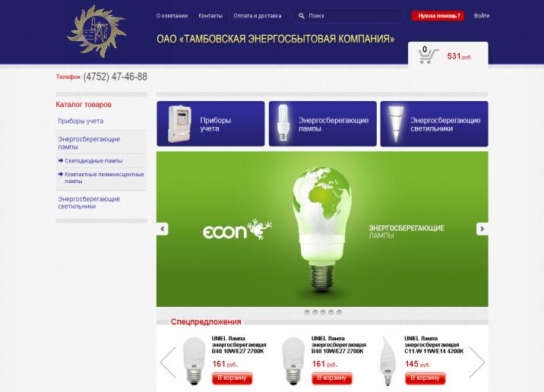Open electricity meter category tile
Image resolution: width=544 pixels, height=392 pixels.
tap(210, 124)
